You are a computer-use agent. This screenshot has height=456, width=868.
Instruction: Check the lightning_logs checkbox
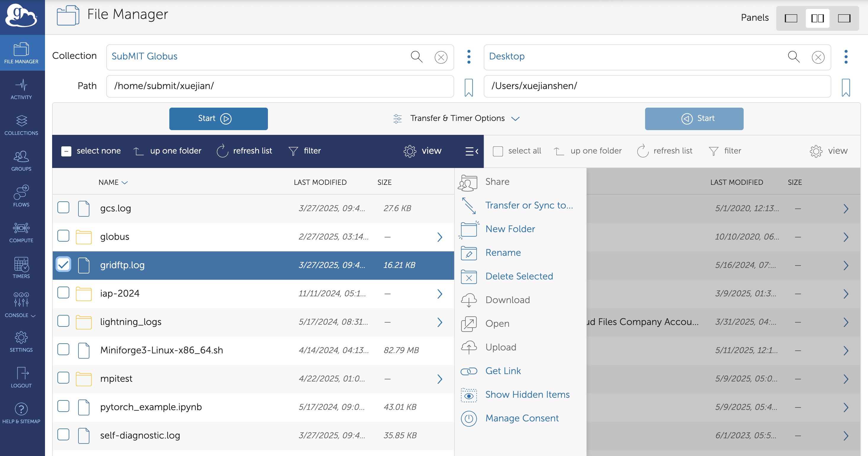click(x=63, y=321)
